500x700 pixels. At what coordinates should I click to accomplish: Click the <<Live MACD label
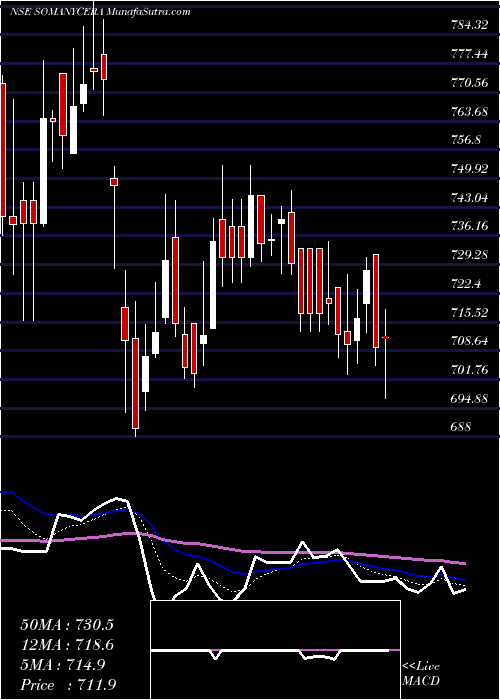(x=421, y=674)
